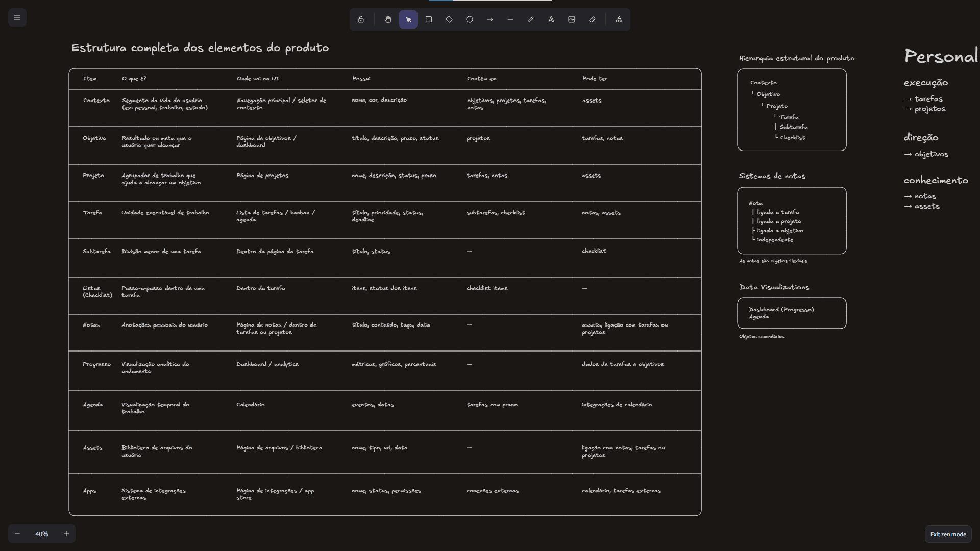Reset zoom via the 40% label
This screenshot has width=980, height=551.
[x=42, y=534]
